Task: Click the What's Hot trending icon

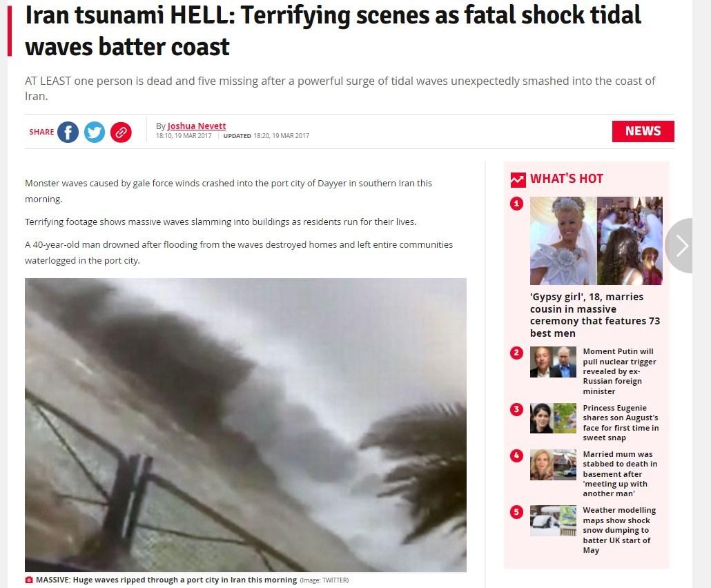Action: (x=518, y=179)
